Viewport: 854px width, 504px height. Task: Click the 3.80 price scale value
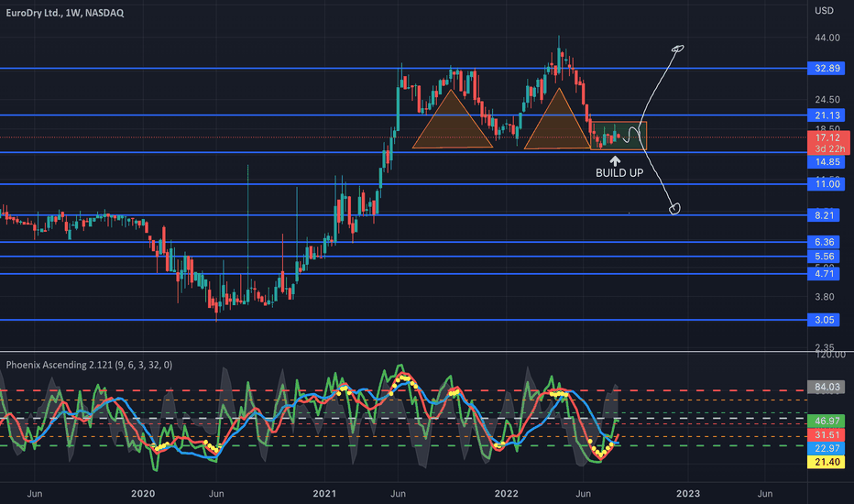coord(824,297)
